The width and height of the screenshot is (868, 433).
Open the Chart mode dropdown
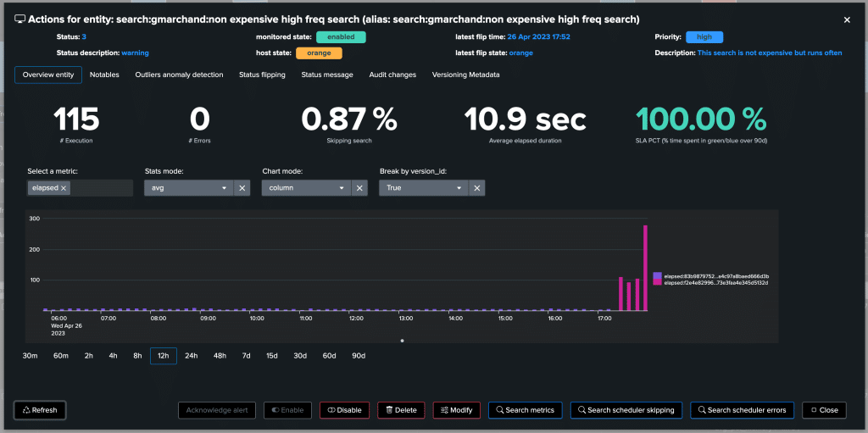pyautogui.click(x=304, y=188)
